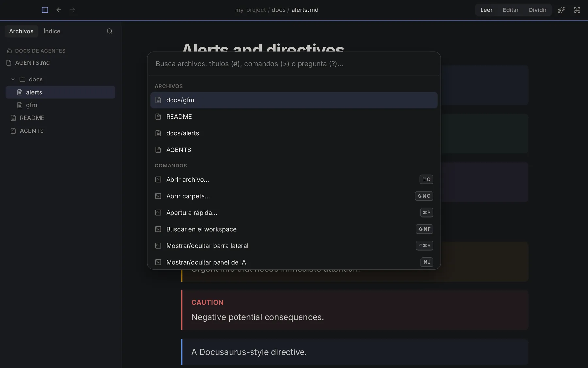
Task: Click the CAUTION alert heading
Action: pos(207,302)
